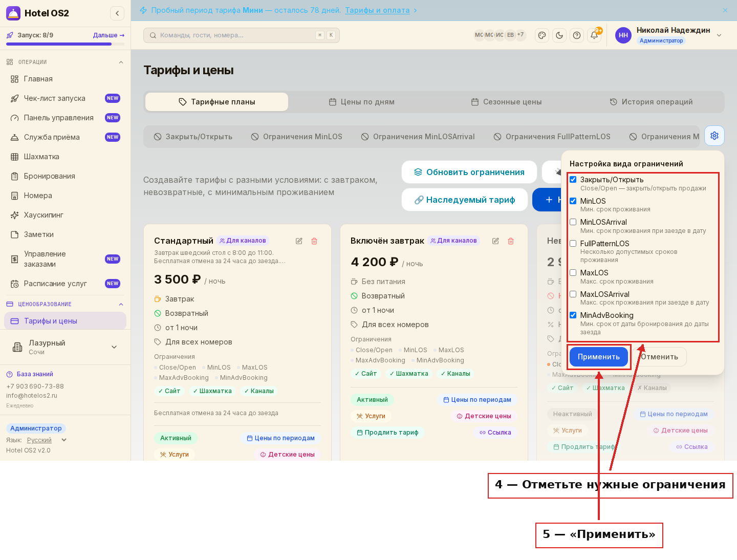Click the Применить button
Viewport: 737px width, 560px height.
599,357
